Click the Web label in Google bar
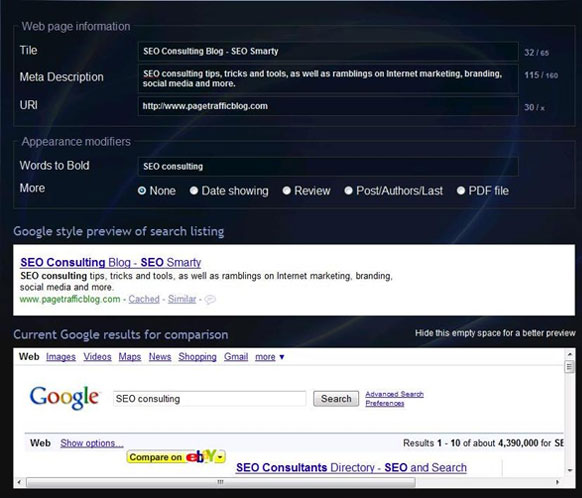This screenshot has height=498, width=582. (29, 357)
